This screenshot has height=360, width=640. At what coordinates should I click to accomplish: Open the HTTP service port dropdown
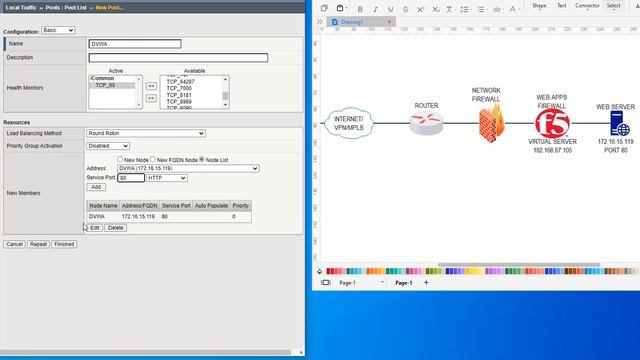click(167, 178)
